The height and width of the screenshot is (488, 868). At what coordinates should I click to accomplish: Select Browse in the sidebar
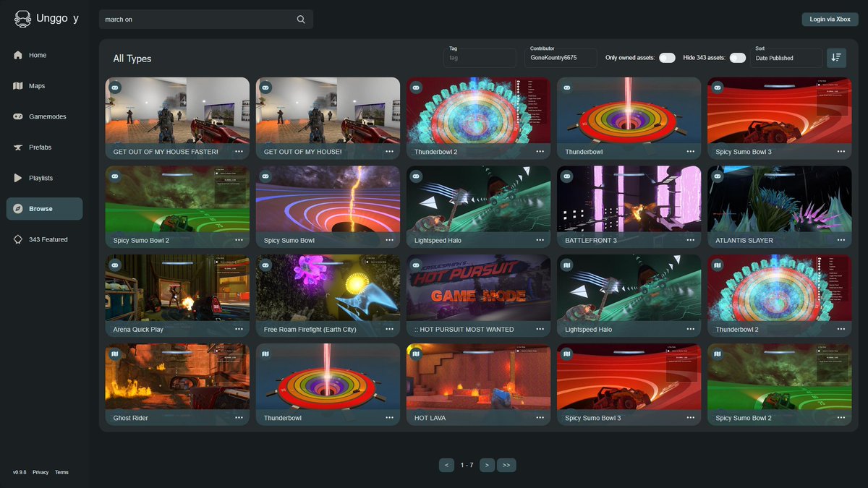pos(44,209)
